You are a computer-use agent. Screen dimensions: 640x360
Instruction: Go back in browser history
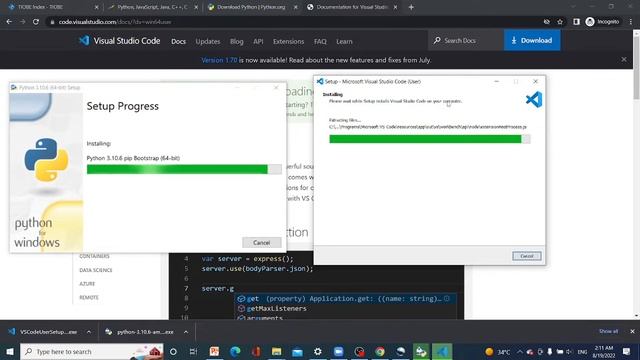pos(9,22)
